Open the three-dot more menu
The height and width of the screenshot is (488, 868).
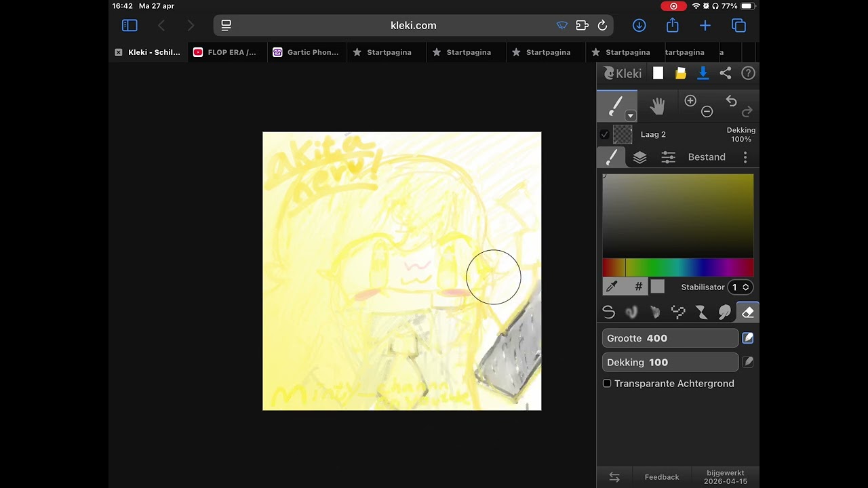(x=745, y=157)
